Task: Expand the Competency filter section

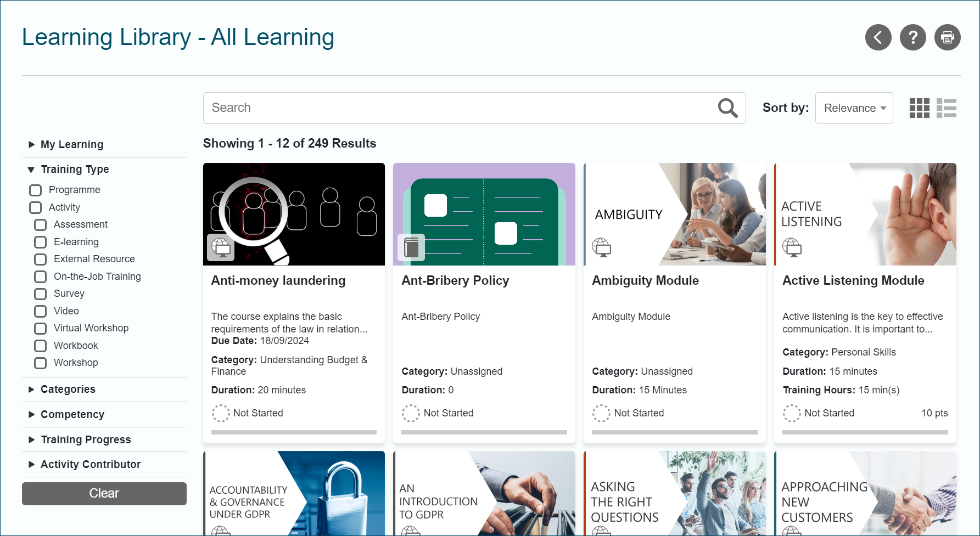Action: tap(104, 414)
